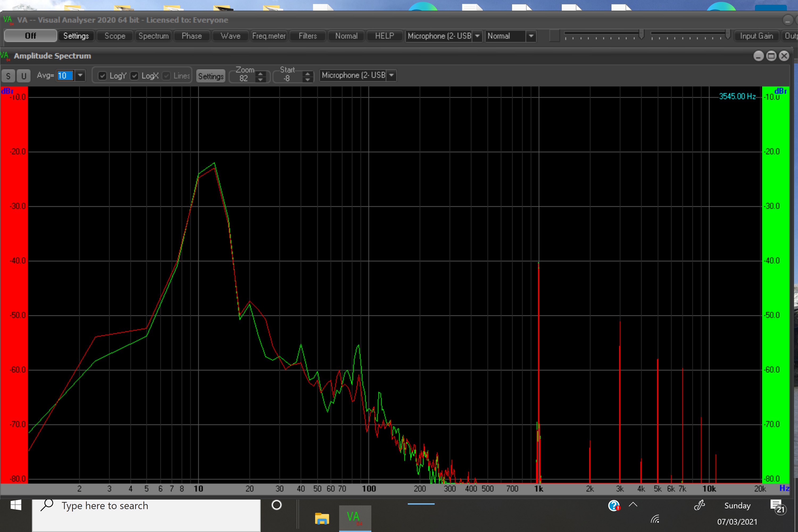Click the red left channel scale bar
Viewport: 798px width, 532px height.
(14, 285)
